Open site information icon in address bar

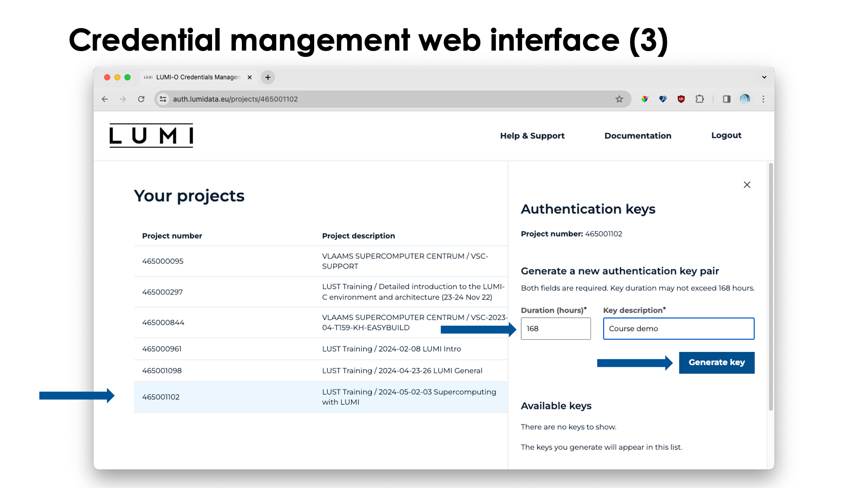coord(163,99)
